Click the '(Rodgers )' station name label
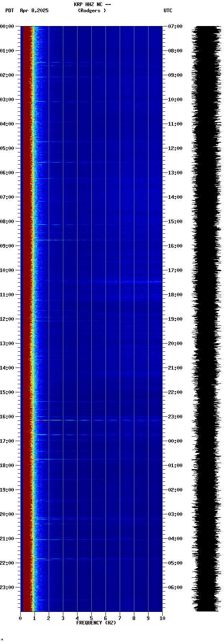The height and width of the screenshot is (644, 224). point(92,11)
